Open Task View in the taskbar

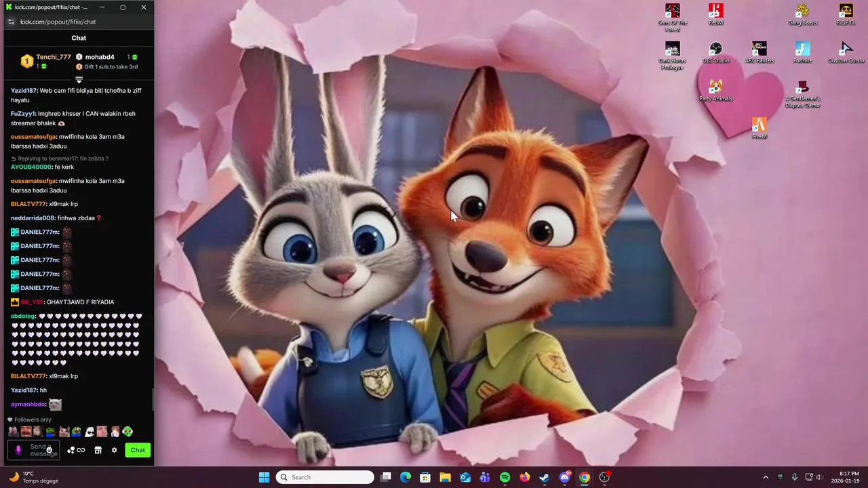tap(386, 477)
